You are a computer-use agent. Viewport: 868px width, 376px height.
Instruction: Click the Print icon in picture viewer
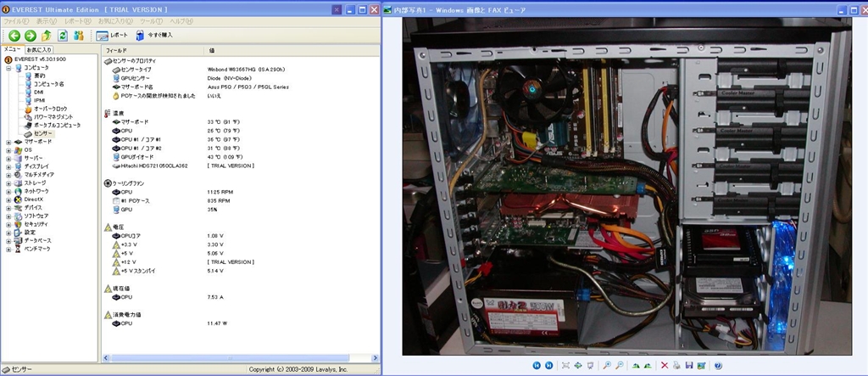(x=676, y=366)
